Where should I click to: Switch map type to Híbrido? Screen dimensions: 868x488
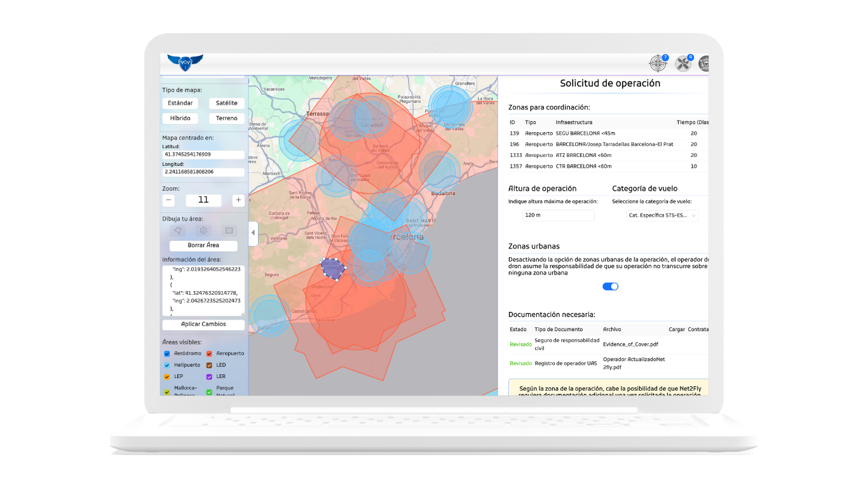click(x=180, y=118)
